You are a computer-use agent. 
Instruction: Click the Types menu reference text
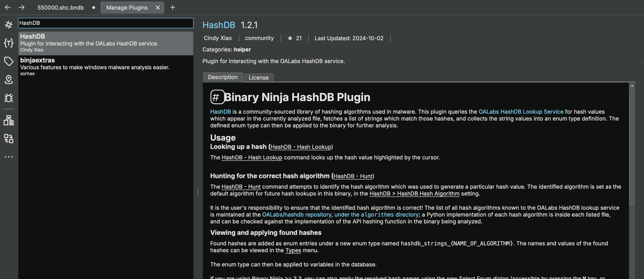coord(293,250)
